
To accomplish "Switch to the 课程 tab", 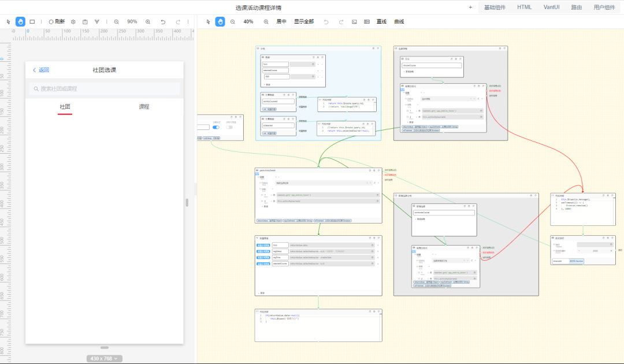I will click(144, 107).
